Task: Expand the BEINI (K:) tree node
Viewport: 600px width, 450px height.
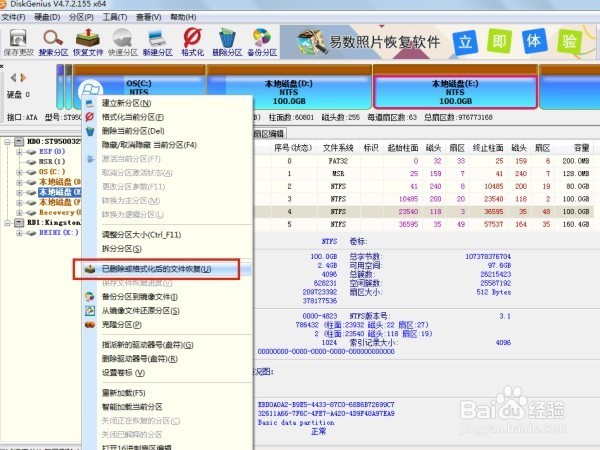Action: (x=19, y=232)
